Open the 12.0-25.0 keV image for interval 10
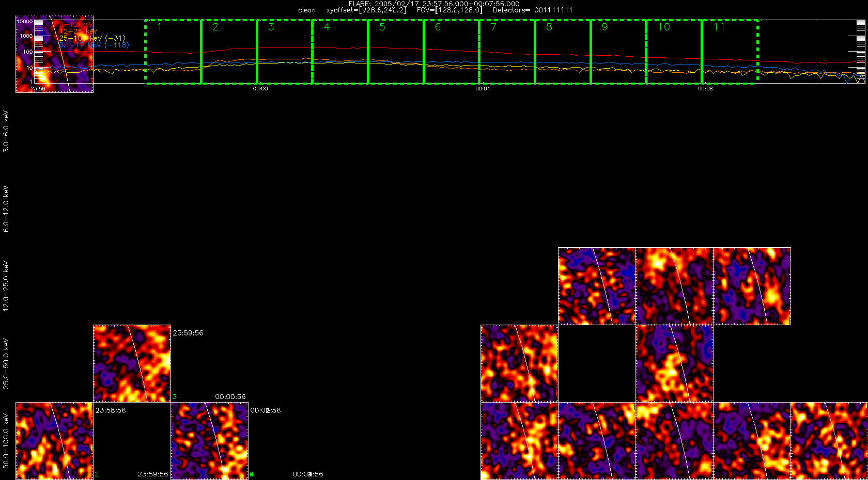The width and height of the screenshot is (868, 480). (x=752, y=286)
